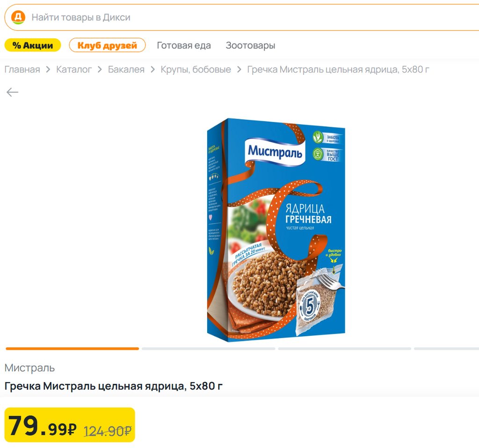Image resolution: width=479 pixels, height=448 pixels.
Task: Click the Гречка Мистраль product breadcrumb
Action: coord(338,70)
